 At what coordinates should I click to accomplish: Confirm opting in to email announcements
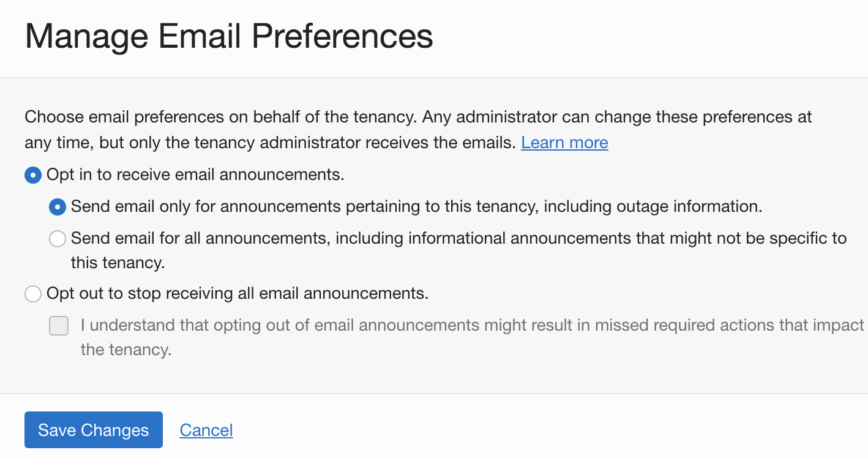coord(33,175)
